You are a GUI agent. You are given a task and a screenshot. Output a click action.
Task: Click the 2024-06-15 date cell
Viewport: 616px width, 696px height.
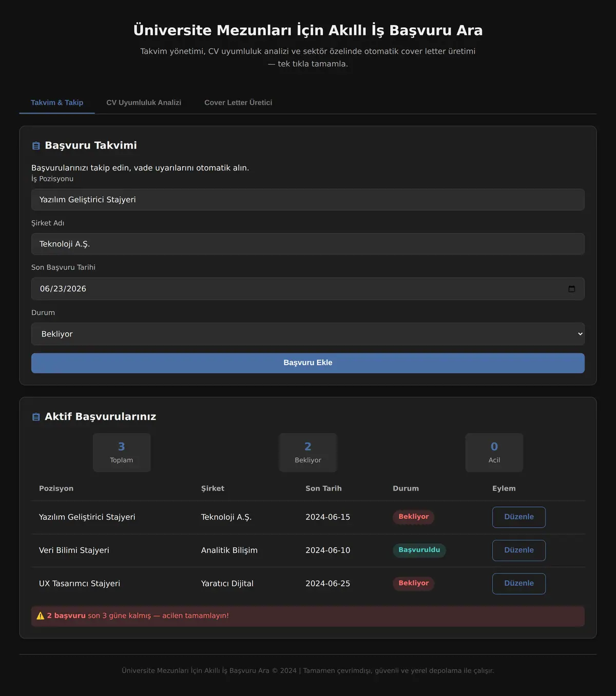328,517
